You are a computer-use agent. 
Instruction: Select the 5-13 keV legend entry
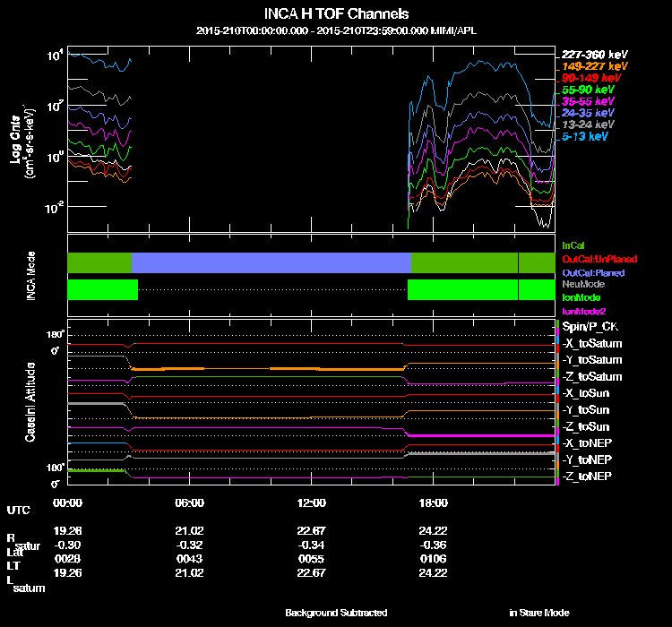click(x=584, y=136)
